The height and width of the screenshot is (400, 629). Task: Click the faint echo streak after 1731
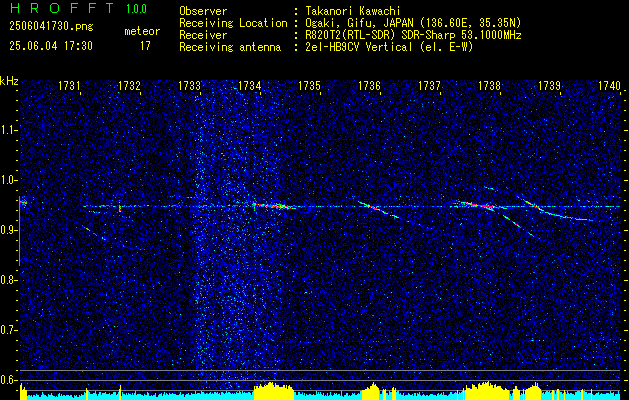click(x=94, y=233)
